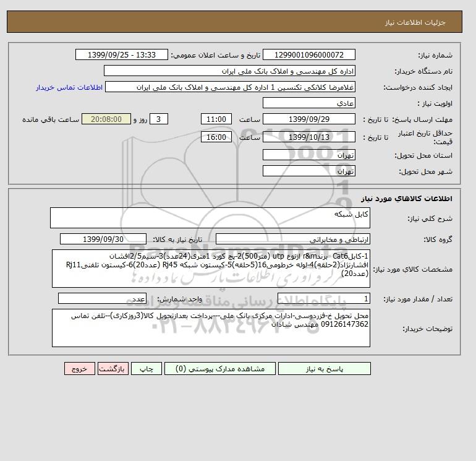Click the unit of measure field عدد

coord(102,298)
